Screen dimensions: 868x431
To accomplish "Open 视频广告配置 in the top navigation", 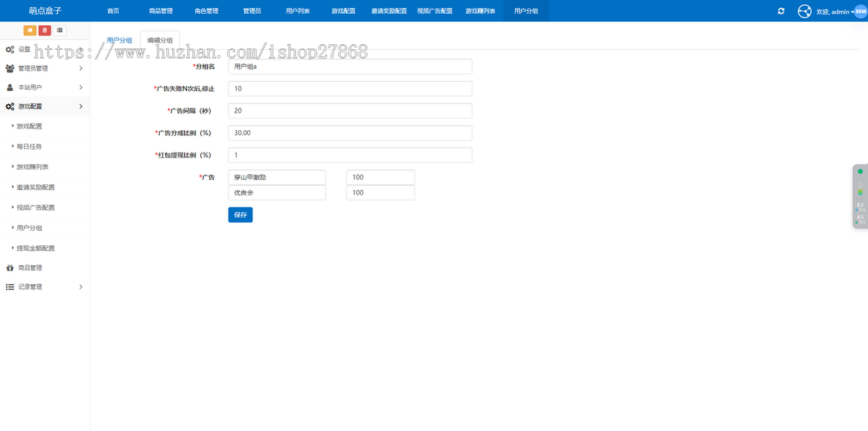I will tap(435, 11).
